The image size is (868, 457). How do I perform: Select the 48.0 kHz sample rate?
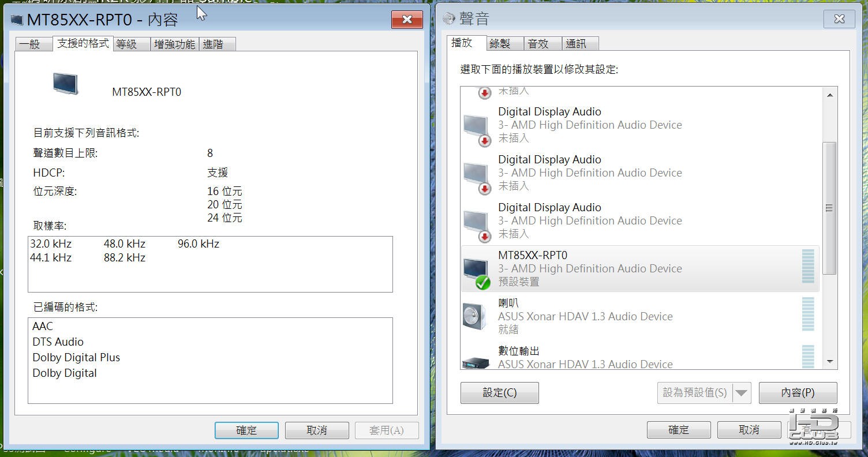pos(125,244)
